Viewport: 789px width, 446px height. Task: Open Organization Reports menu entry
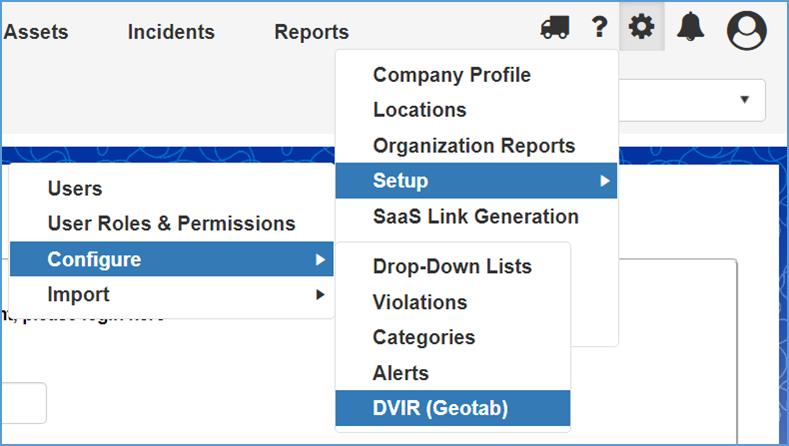coord(473,146)
